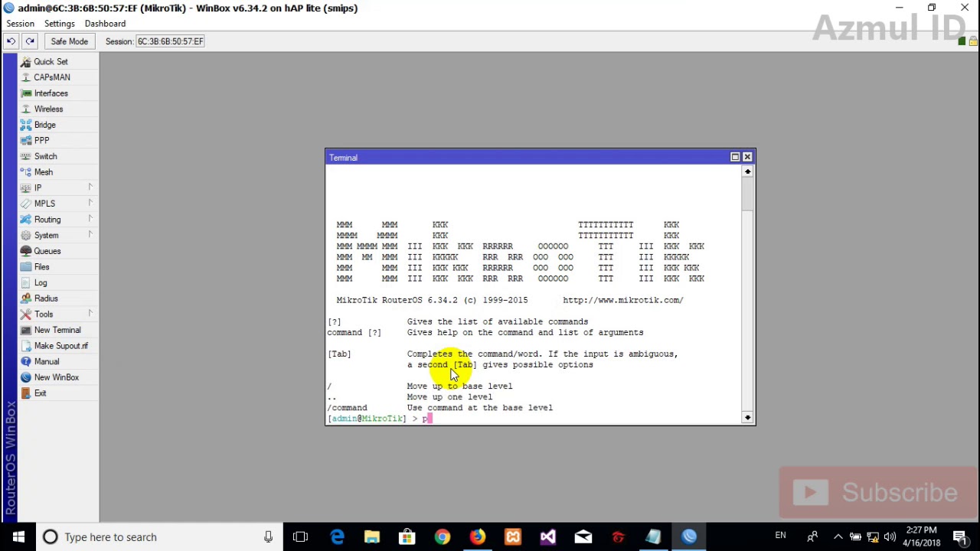Open the Dashboard menu
This screenshot has height=551, width=980.
click(105, 24)
